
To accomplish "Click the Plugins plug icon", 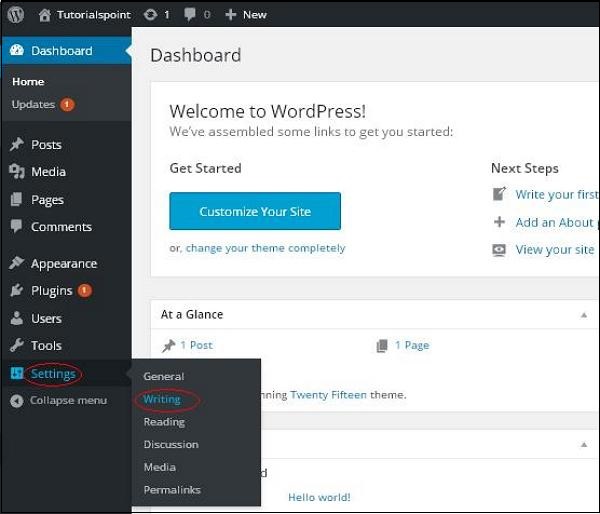I will [x=17, y=291].
